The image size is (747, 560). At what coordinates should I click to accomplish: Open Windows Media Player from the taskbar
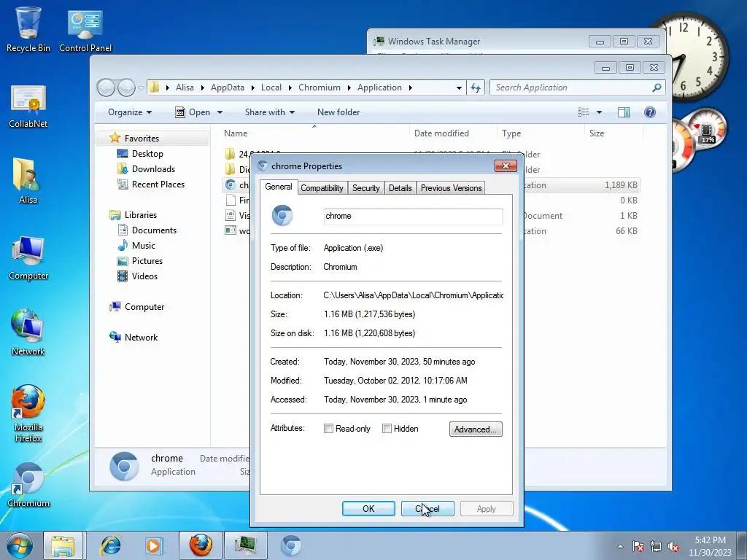point(153,545)
